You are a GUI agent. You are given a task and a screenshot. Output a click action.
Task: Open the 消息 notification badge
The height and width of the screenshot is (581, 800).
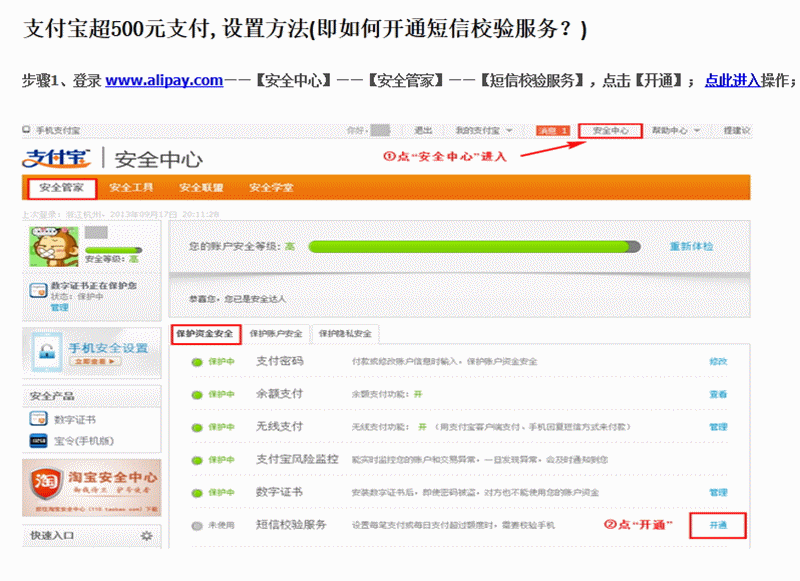(553, 131)
